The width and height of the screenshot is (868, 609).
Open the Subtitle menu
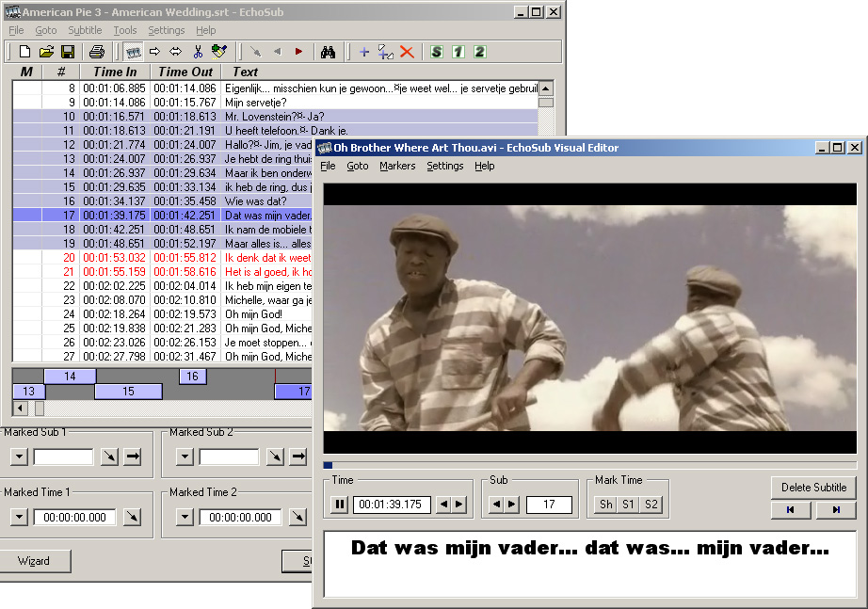click(86, 30)
